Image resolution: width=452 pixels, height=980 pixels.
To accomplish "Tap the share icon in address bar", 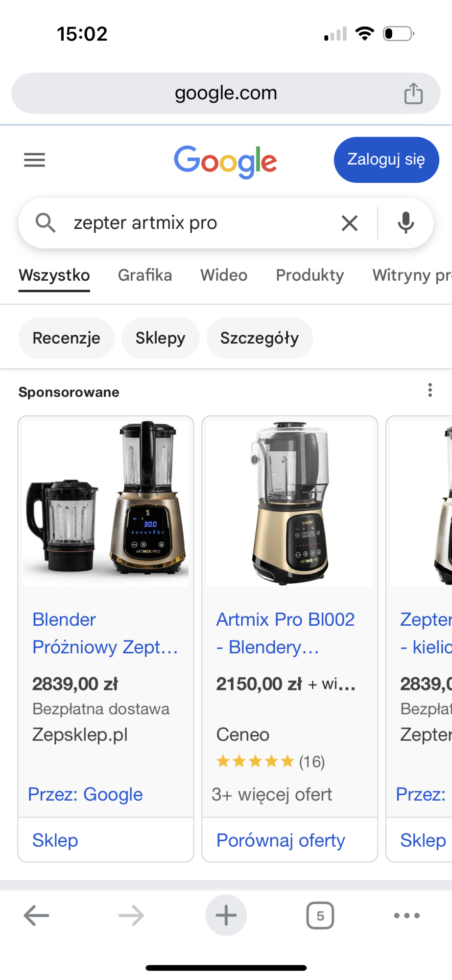I will [x=413, y=93].
